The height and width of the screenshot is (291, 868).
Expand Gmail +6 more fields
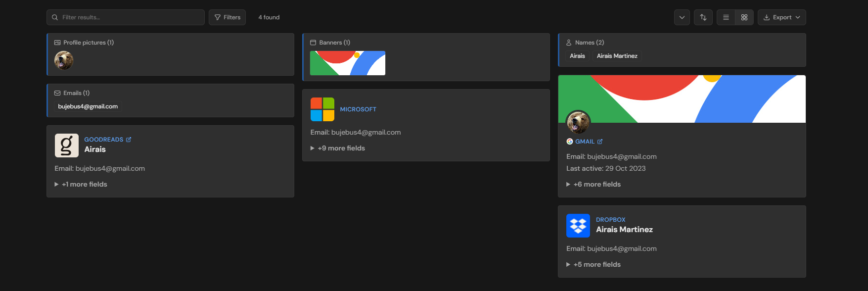pos(594,184)
